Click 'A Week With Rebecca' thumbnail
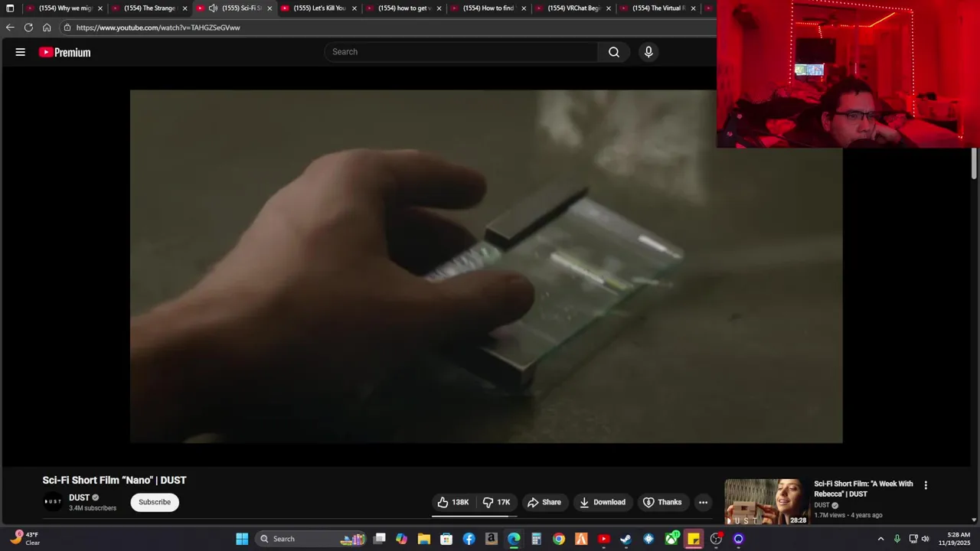The width and height of the screenshot is (980, 551). click(766, 501)
